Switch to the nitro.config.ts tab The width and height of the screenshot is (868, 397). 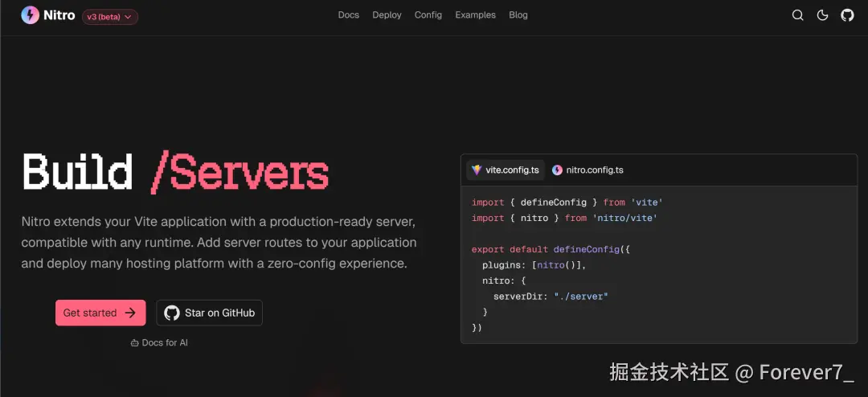point(588,170)
